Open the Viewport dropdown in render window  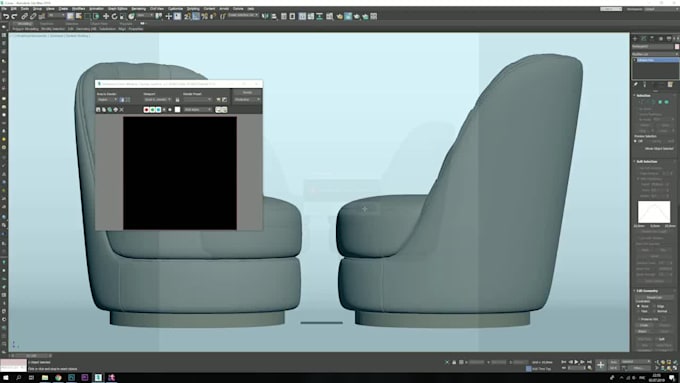157,99
